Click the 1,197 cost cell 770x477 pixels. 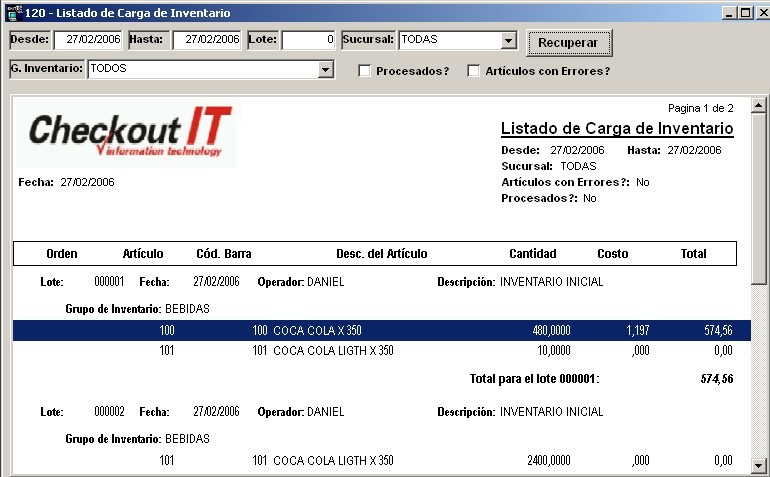pos(638,330)
